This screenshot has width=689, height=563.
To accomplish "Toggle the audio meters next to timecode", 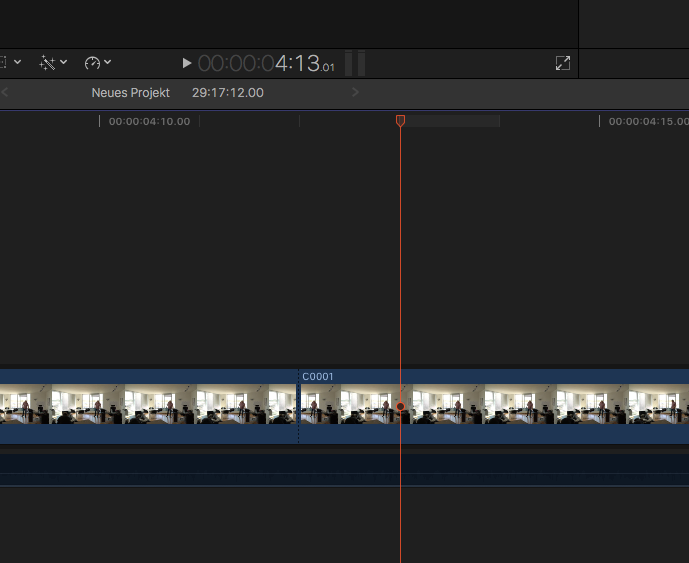I will (355, 63).
